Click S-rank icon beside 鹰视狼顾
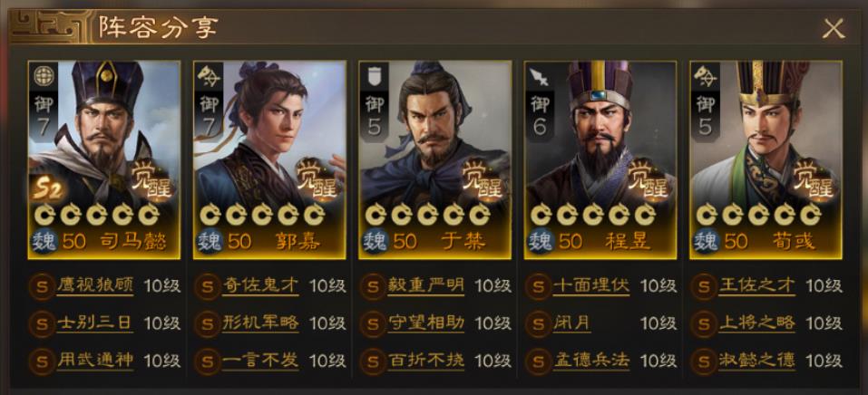 (x=41, y=286)
